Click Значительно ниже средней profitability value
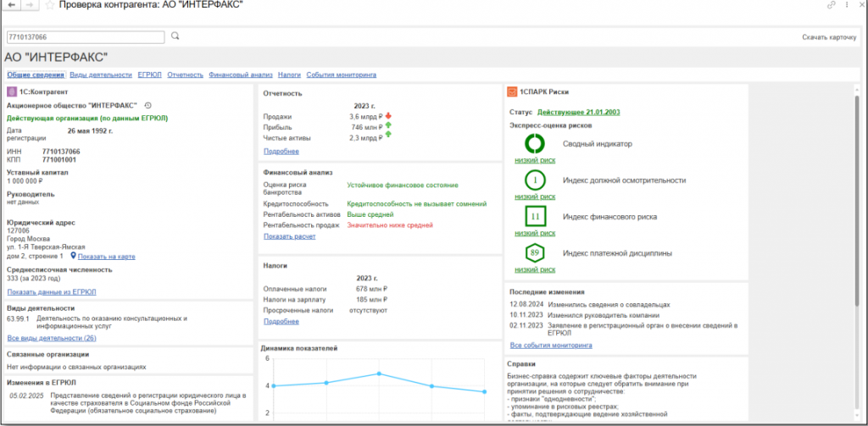The height and width of the screenshot is (426, 868). click(x=390, y=224)
